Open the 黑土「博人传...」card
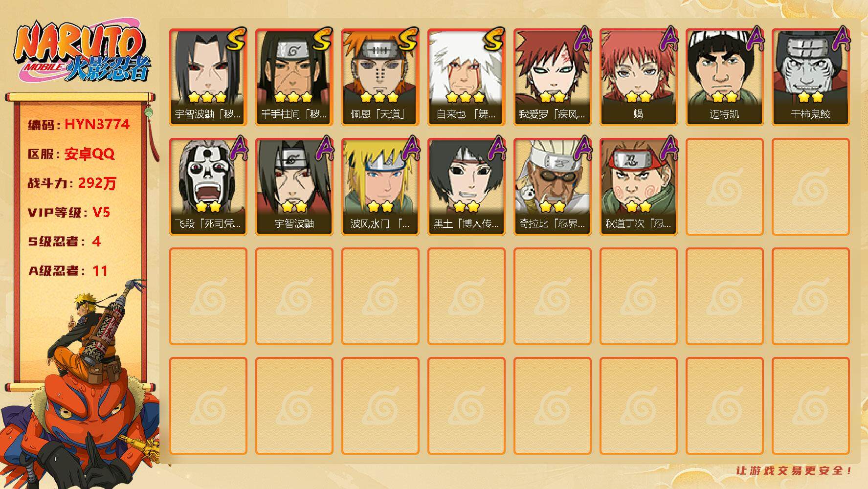868x489 pixels. point(466,187)
